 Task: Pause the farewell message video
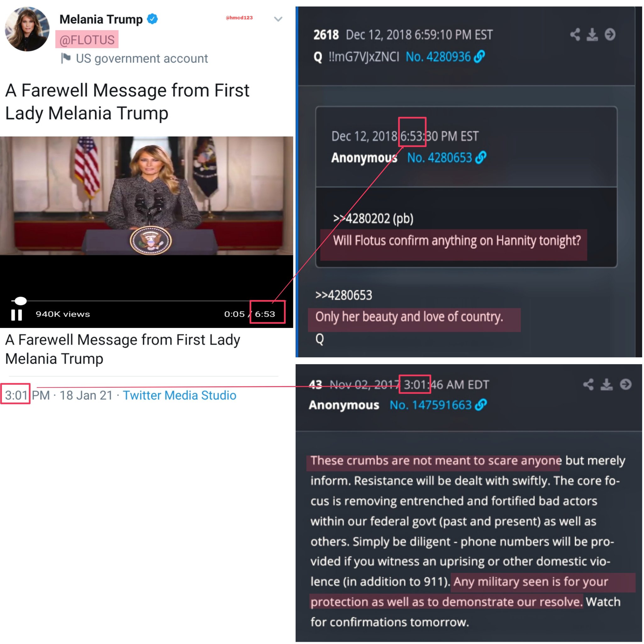pos(16,315)
